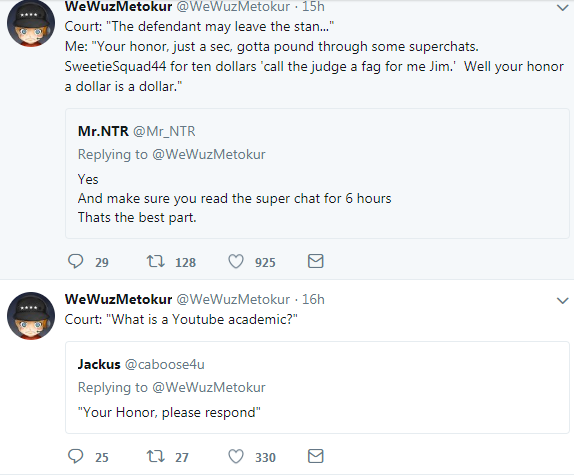Open the 15h tweet's options chevron
The image size is (574, 476).
pos(562,7)
